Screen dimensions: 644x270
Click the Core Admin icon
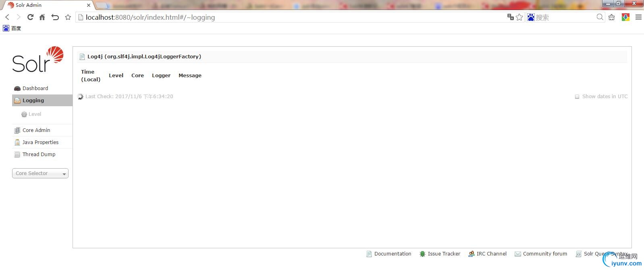pos(17,130)
